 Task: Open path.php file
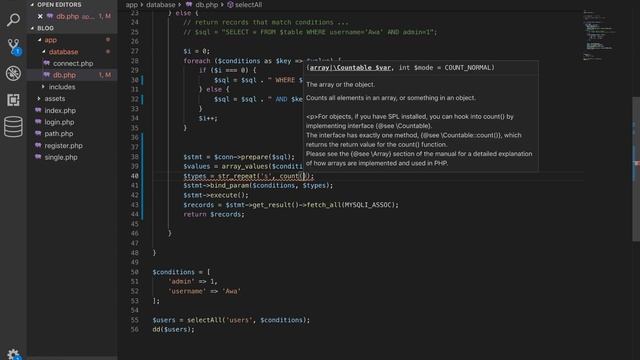[59, 134]
